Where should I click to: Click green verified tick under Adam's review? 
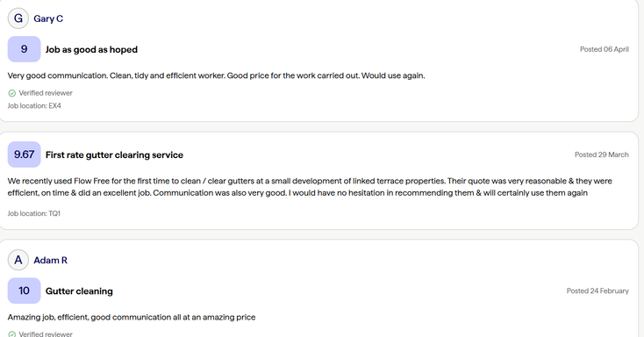click(12, 334)
